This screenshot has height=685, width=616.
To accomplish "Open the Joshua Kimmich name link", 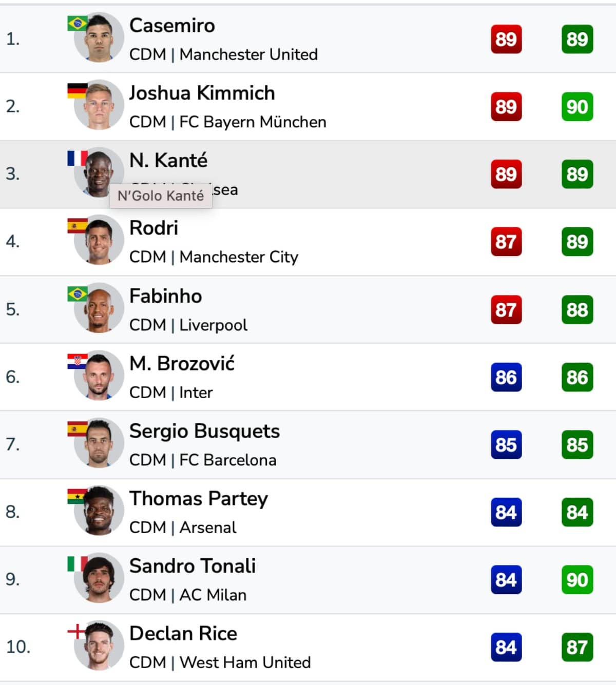I will [202, 93].
